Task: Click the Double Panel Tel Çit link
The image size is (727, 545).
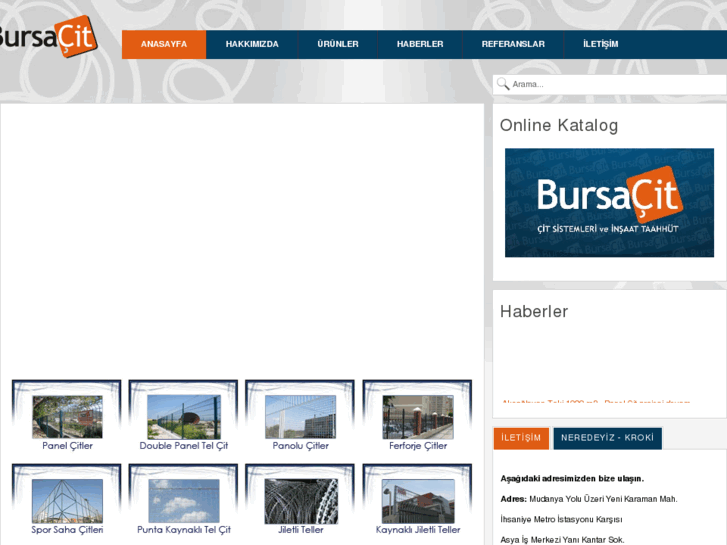Action: point(184,446)
